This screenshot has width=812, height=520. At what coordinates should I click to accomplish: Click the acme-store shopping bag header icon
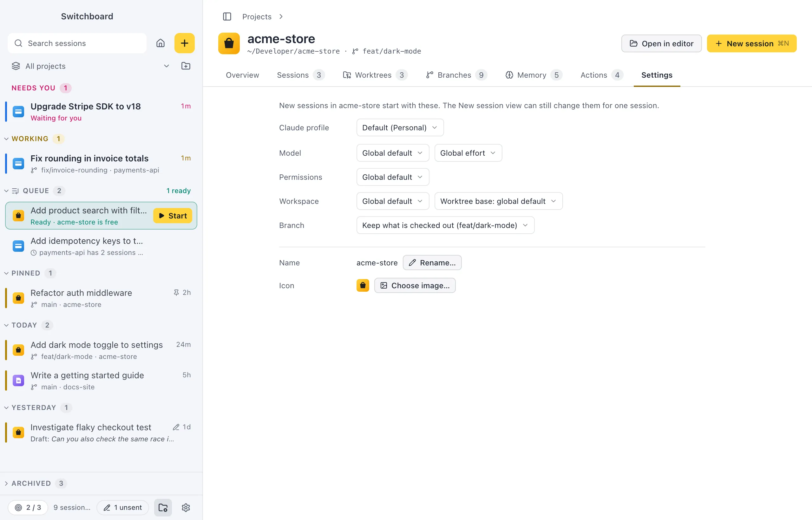click(x=229, y=43)
